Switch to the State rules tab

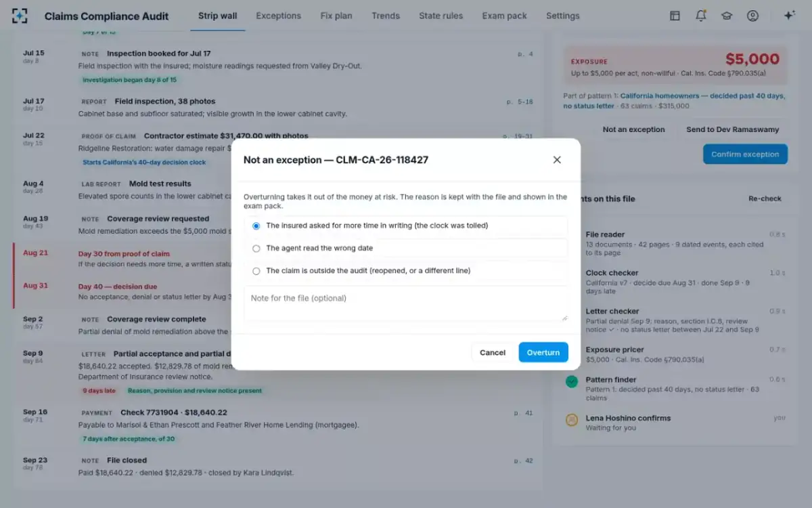click(x=441, y=16)
